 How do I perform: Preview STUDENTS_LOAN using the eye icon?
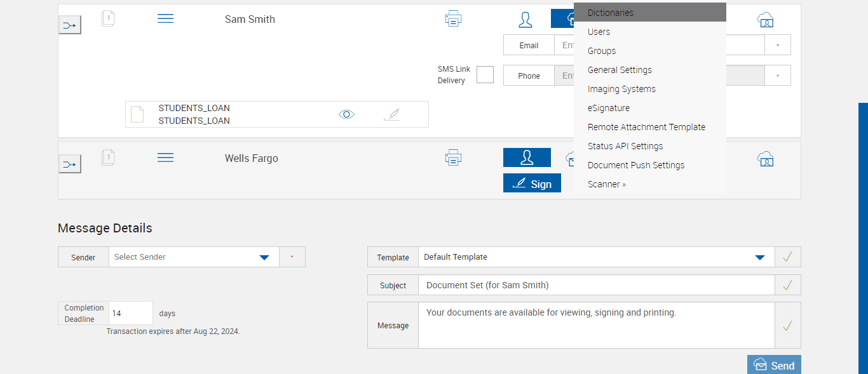pyautogui.click(x=346, y=114)
